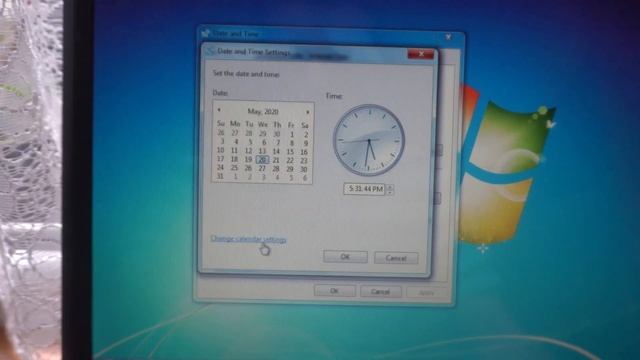Select May 14 in the calendar

[x=276, y=151]
